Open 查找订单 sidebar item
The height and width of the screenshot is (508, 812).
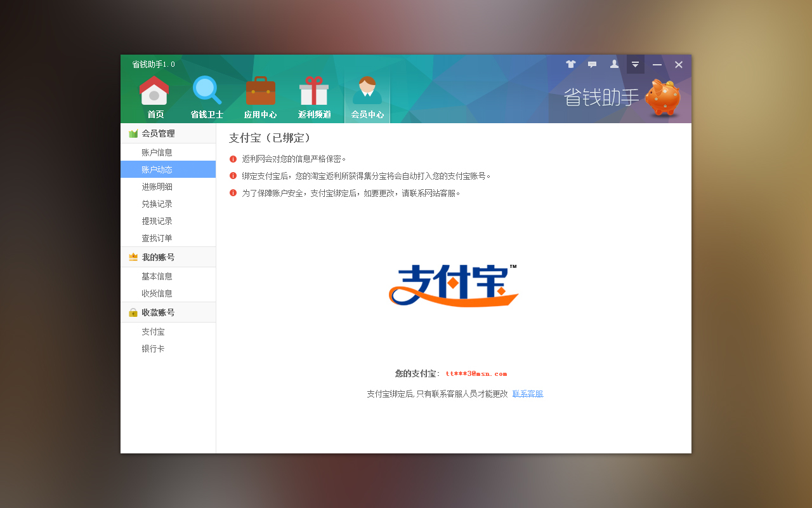coord(168,238)
